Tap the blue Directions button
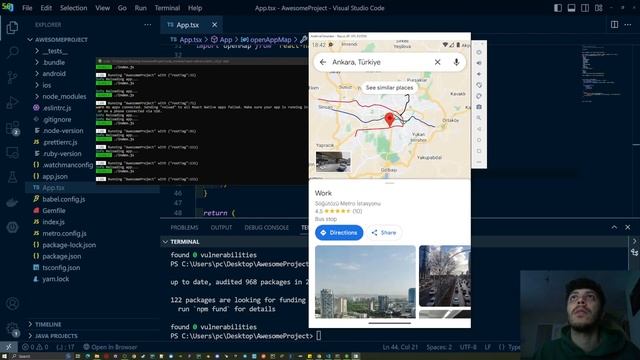Screen dimensions: 640x360 tap(339, 233)
